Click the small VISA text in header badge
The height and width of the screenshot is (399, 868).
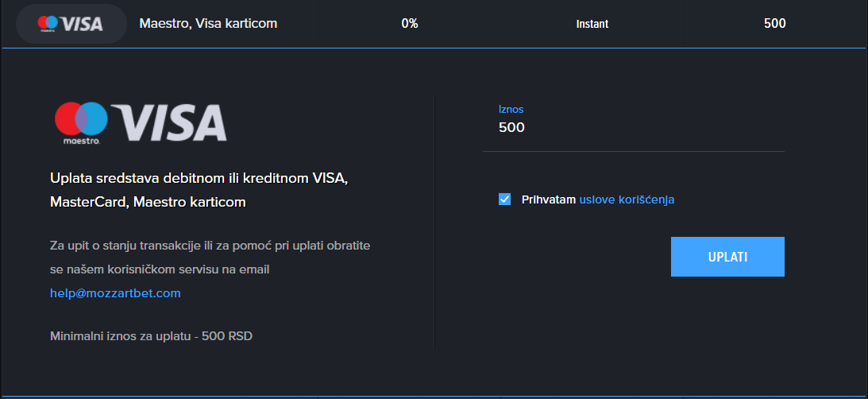[81, 24]
